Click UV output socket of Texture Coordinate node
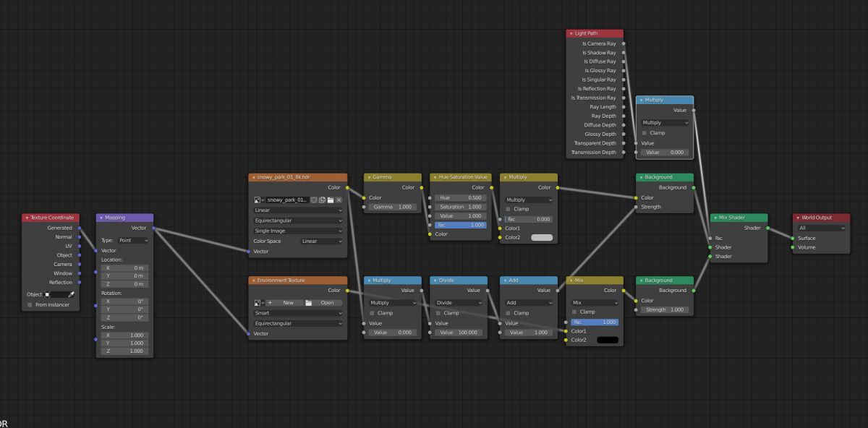868x428 pixels. 79,246
